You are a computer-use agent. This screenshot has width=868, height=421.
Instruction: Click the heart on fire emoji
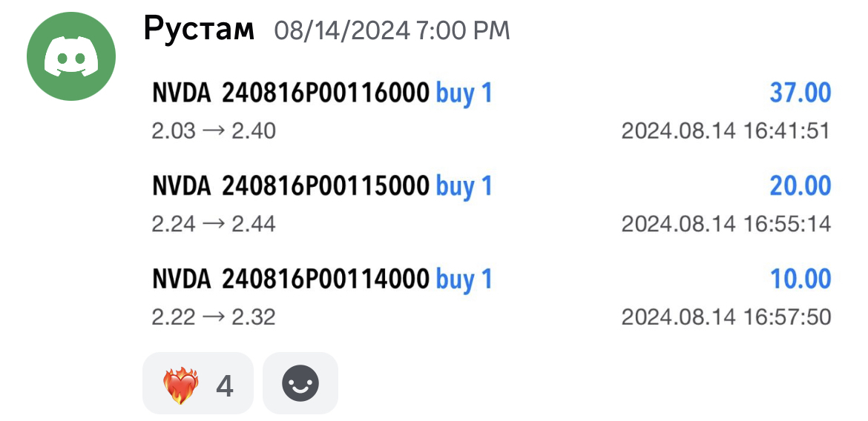tap(180, 385)
